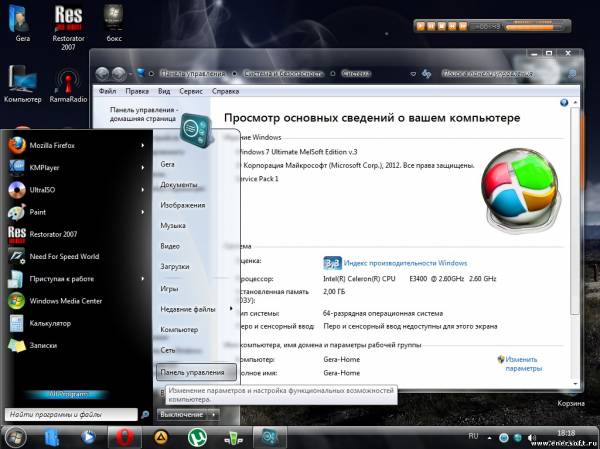600x449 pixels.
Task: Expand the UltraISO recent items arrow
Action: 142,190
